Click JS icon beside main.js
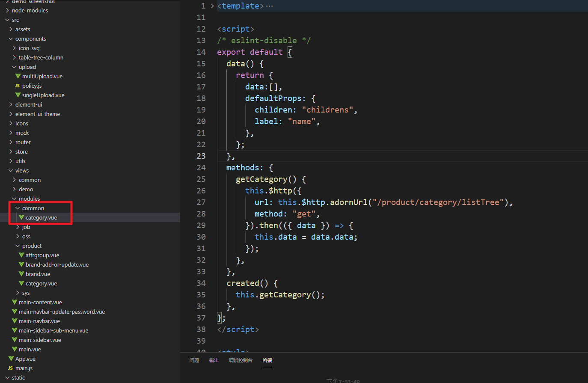Image resolution: width=588 pixels, height=383 pixels. coord(10,368)
